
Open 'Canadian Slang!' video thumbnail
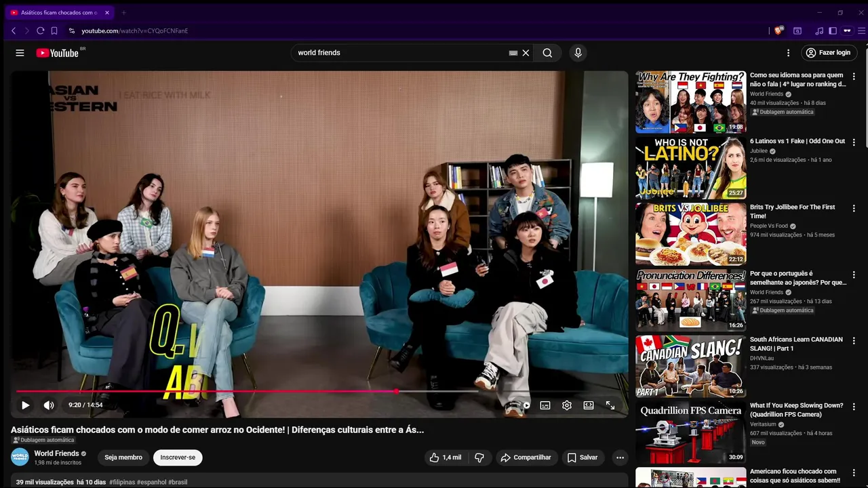click(690, 366)
